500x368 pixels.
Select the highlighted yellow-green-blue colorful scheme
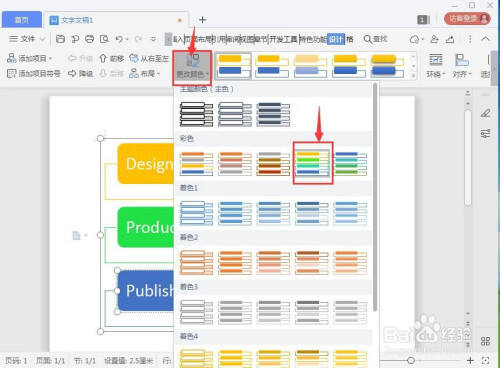pyautogui.click(x=313, y=163)
